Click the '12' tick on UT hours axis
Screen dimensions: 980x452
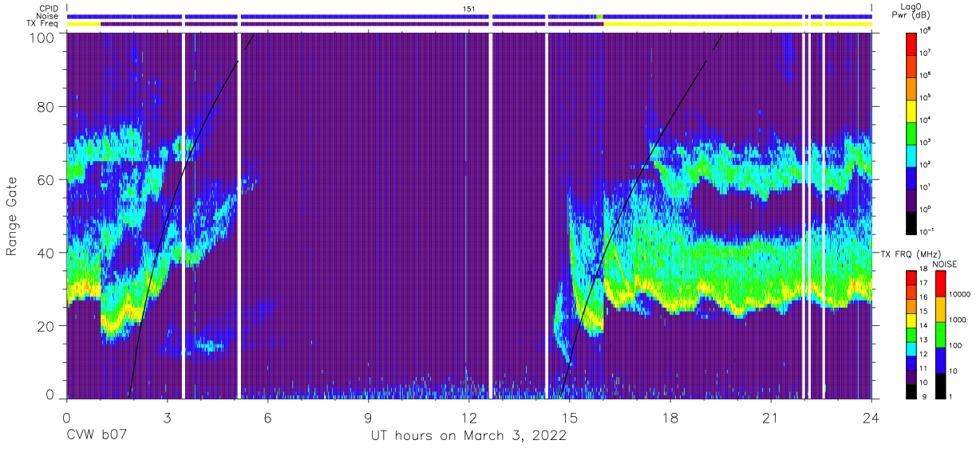(x=469, y=417)
